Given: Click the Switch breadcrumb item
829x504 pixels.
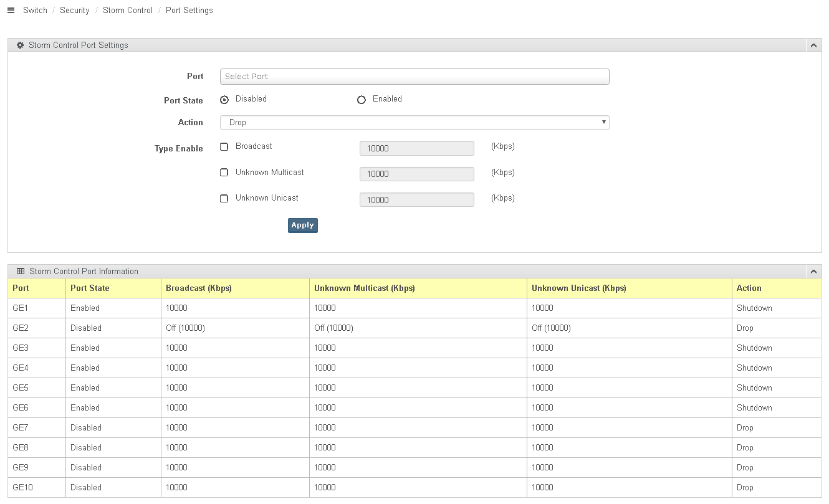Looking at the screenshot, I should pos(35,11).
